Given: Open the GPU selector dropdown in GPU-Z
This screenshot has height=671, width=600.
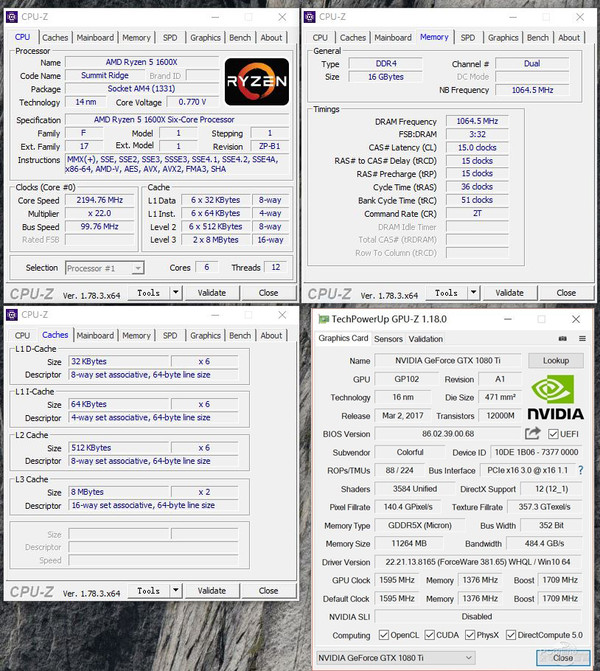Looking at the screenshot, I should [396, 658].
